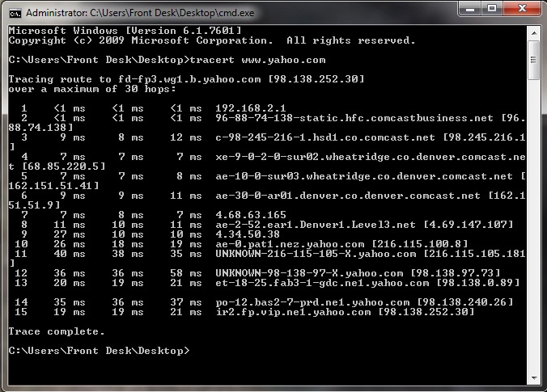Viewport: 547px width, 392px height.
Task: Click the IP [98.138.97.73] on hop 12
Action: [x=455, y=273]
